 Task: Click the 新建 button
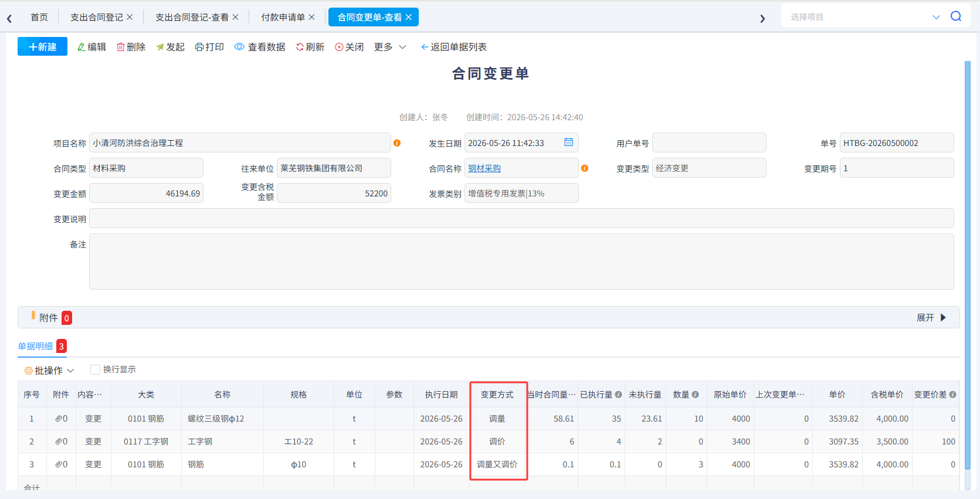tap(42, 46)
